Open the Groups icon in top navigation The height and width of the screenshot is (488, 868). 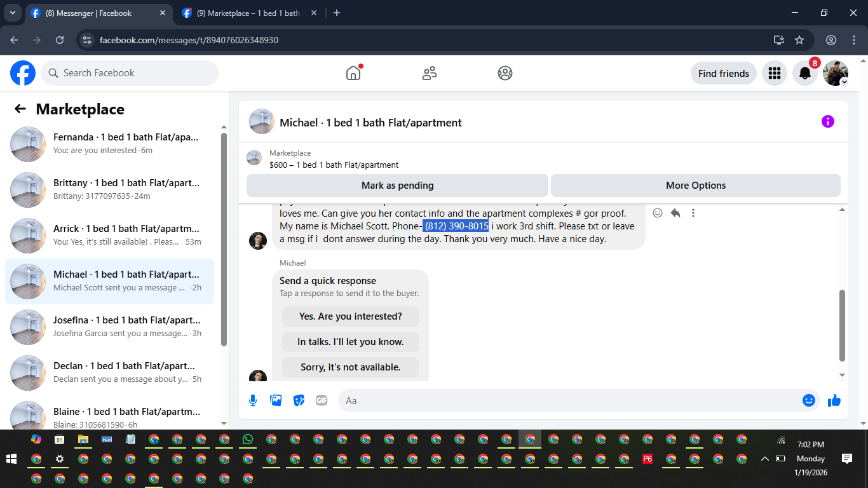[505, 73]
